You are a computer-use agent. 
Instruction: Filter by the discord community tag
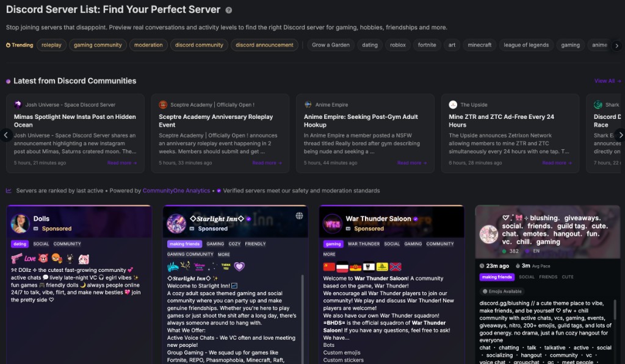(x=200, y=45)
